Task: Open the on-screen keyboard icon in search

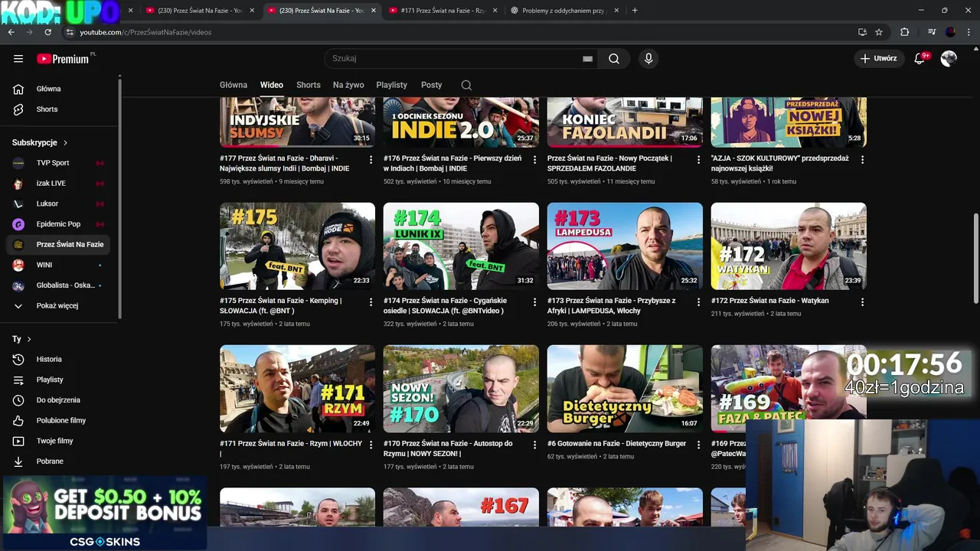Action: (587, 58)
